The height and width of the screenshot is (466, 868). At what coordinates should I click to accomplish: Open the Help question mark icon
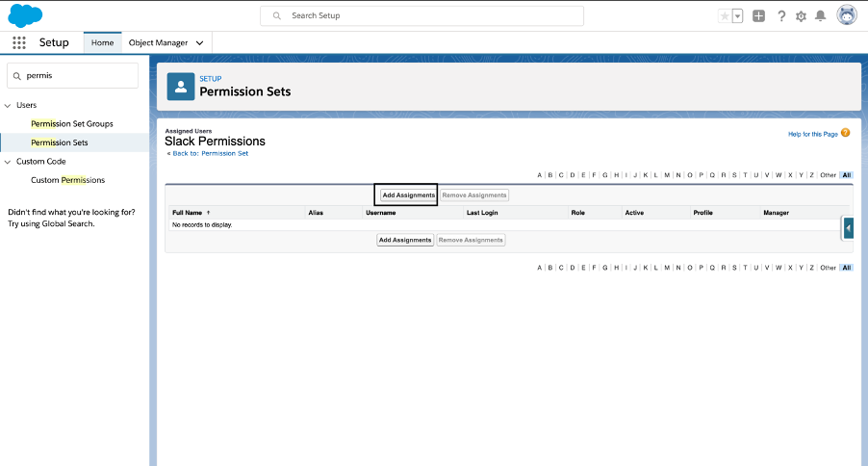coord(781,16)
